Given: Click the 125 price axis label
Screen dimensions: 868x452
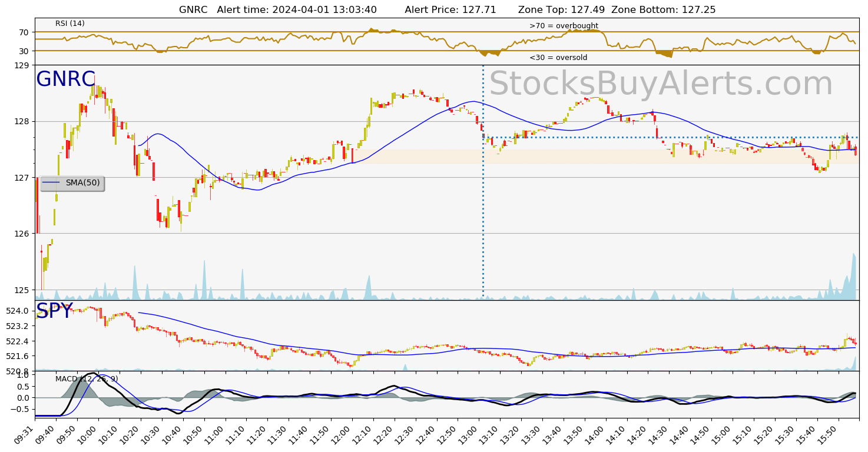Looking at the screenshot, I should point(21,290).
